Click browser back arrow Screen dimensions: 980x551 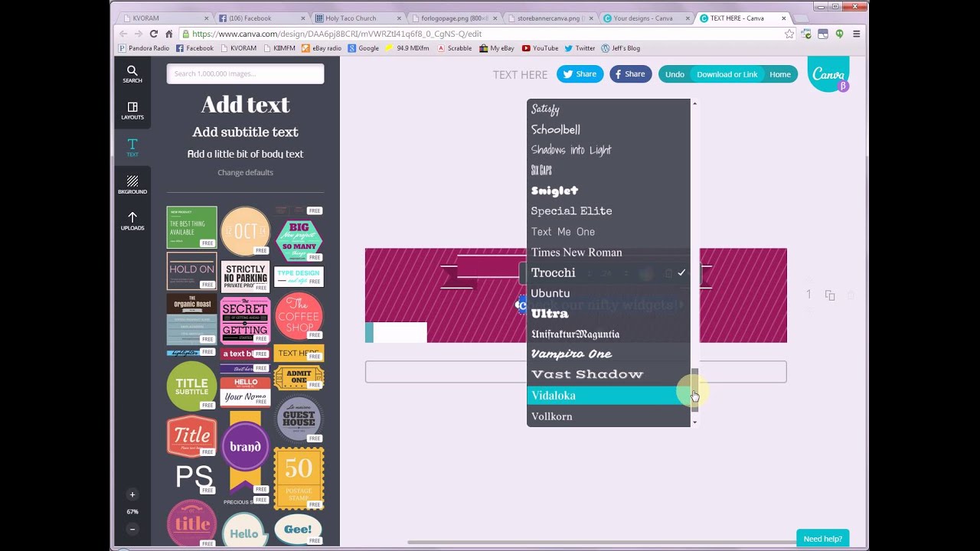click(x=123, y=34)
